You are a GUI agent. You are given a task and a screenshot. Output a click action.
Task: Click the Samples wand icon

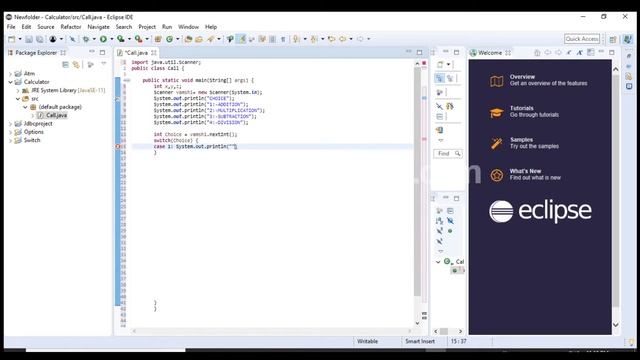(496, 144)
